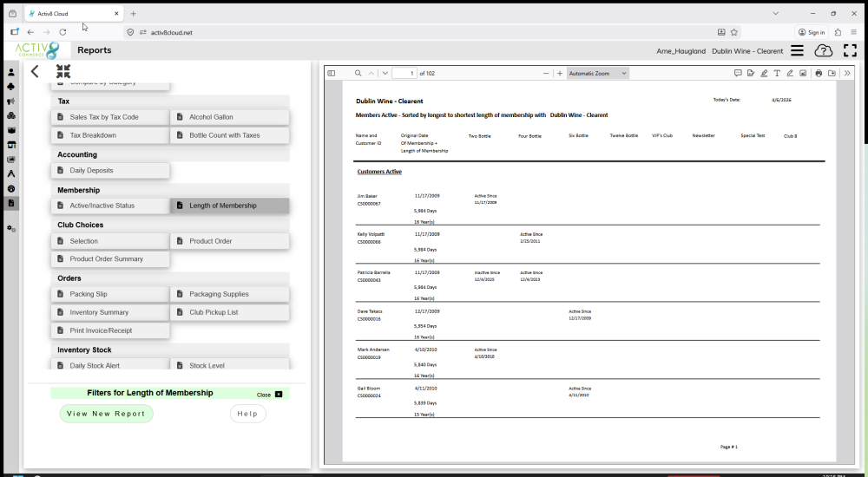Viewport: 868px width, 477px height.
Task: Open Product Order report
Action: [x=230, y=241]
